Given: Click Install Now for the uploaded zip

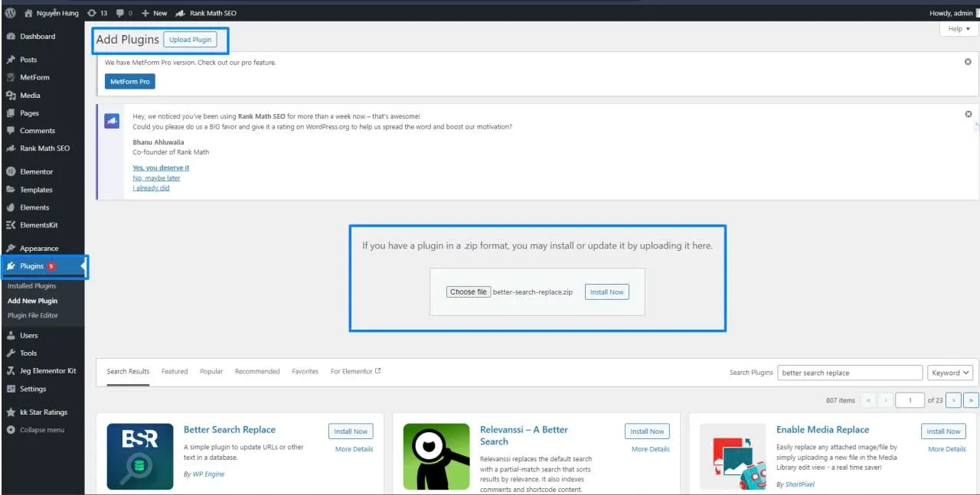Looking at the screenshot, I should [607, 291].
